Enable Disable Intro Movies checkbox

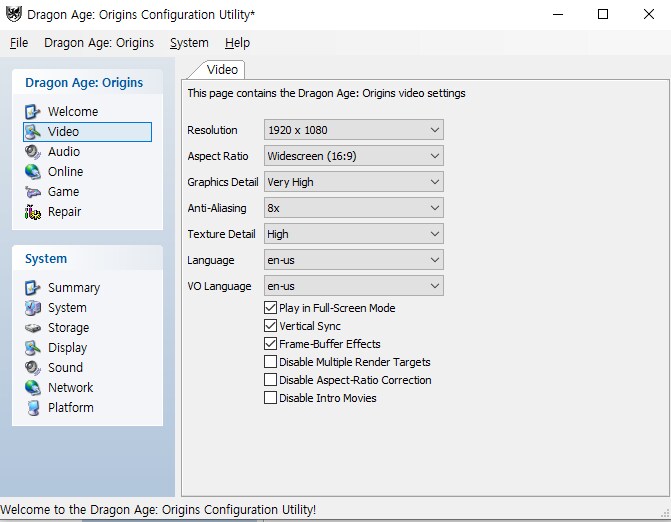270,398
